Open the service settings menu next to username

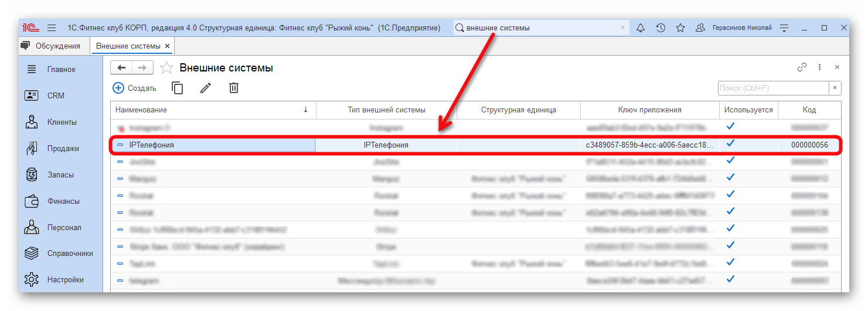click(x=785, y=28)
